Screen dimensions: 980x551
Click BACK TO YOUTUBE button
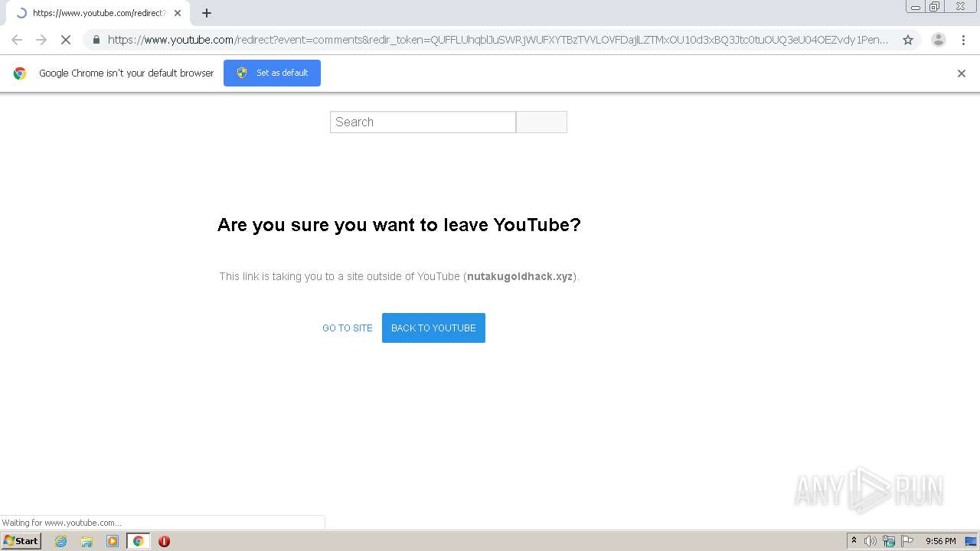[x=433, y=328]
